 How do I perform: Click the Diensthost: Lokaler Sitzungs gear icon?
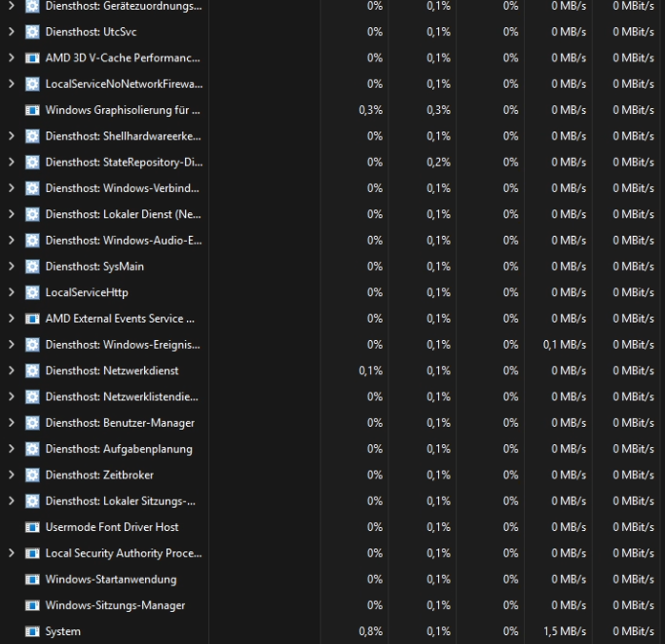32,501
